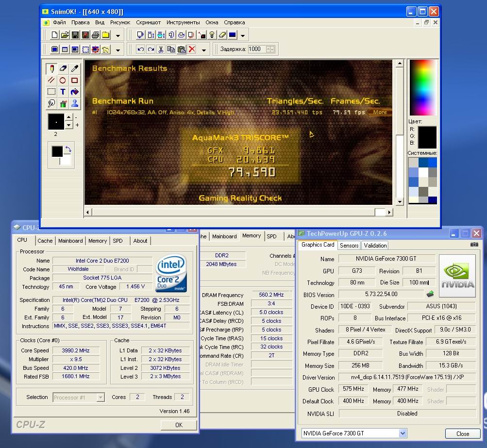
Task: Open the Правка menu
Action: tap(81, 22)
